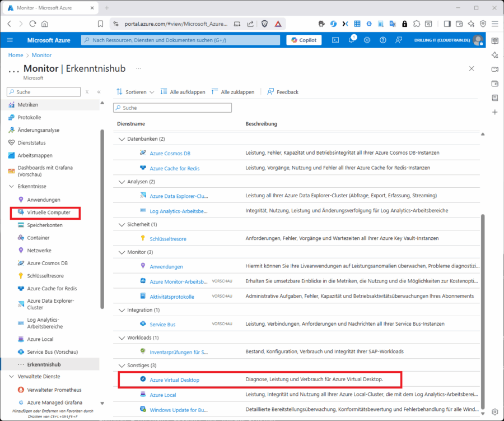Click the Inventarprüfungen für SAP icon
504x421 pixels.
click(x=143, y=351)
